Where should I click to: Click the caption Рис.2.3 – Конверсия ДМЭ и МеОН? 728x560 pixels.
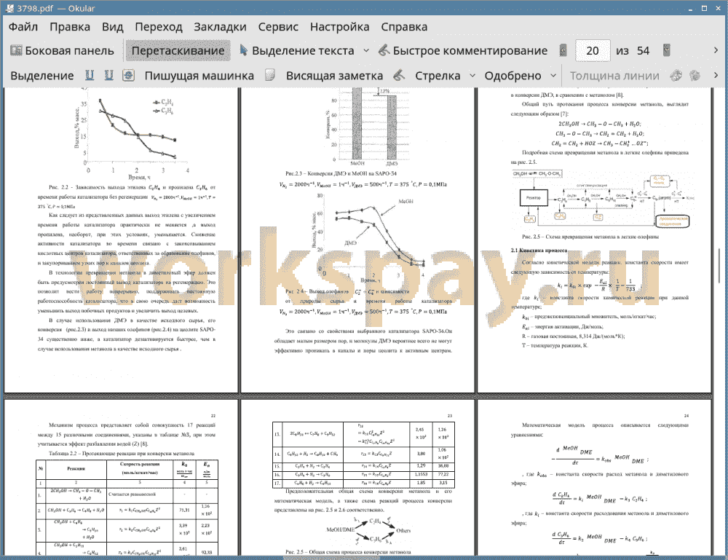pyautogui.click(x=341, y=173)
